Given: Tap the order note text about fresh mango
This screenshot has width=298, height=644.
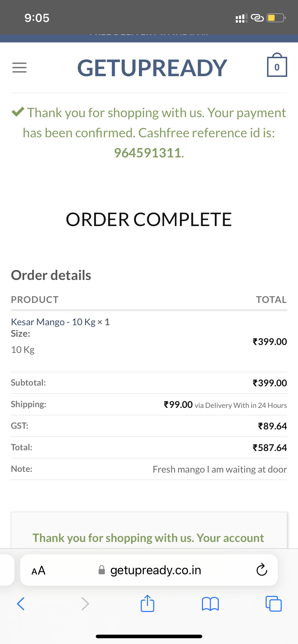Looking at the screenshot, I should point(220,469).
